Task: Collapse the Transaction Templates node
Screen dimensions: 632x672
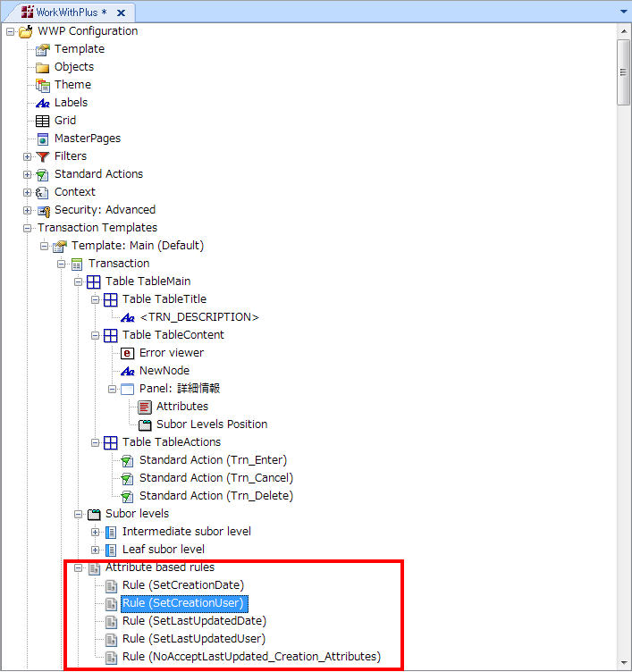Action: [x=27, y=229]
